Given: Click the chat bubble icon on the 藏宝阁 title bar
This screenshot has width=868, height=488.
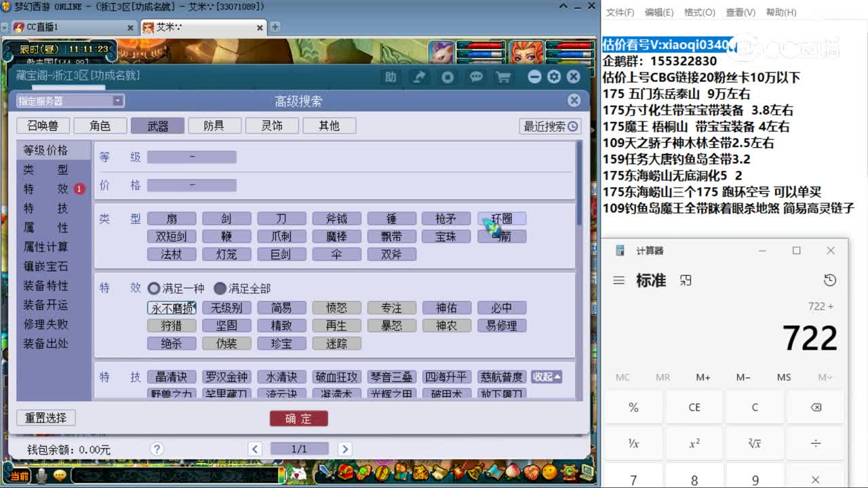Looking at the screenshot, I should [476, 77].
